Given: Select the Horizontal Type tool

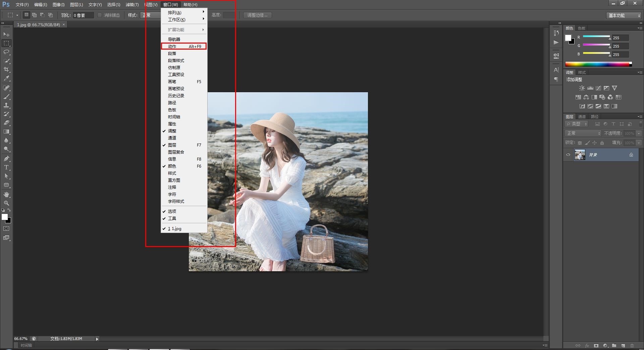Looking at the screenshot, I should [6, 167].
